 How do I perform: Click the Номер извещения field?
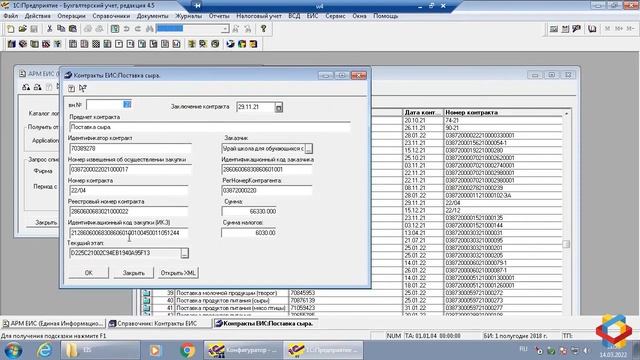(x=130, y=169)
